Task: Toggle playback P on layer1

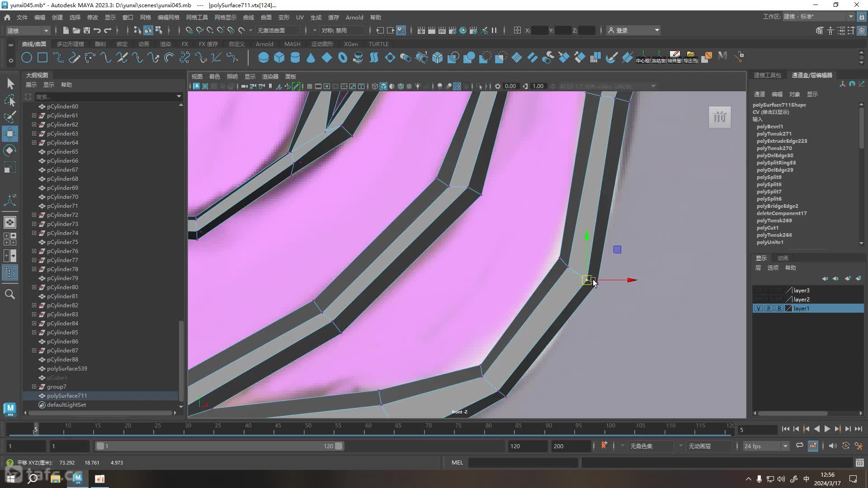Action: 769,309
